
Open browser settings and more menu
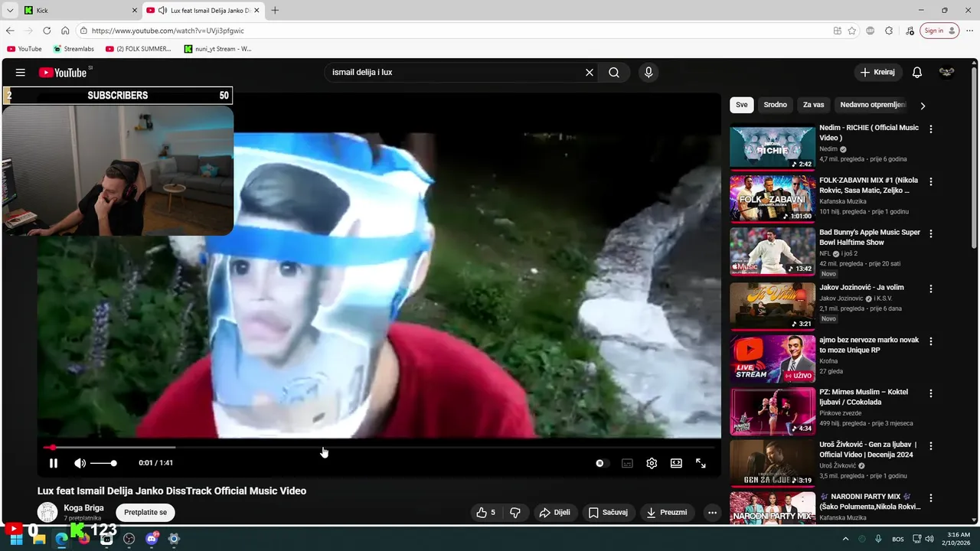pyautogui.click(x=970, y=31)
